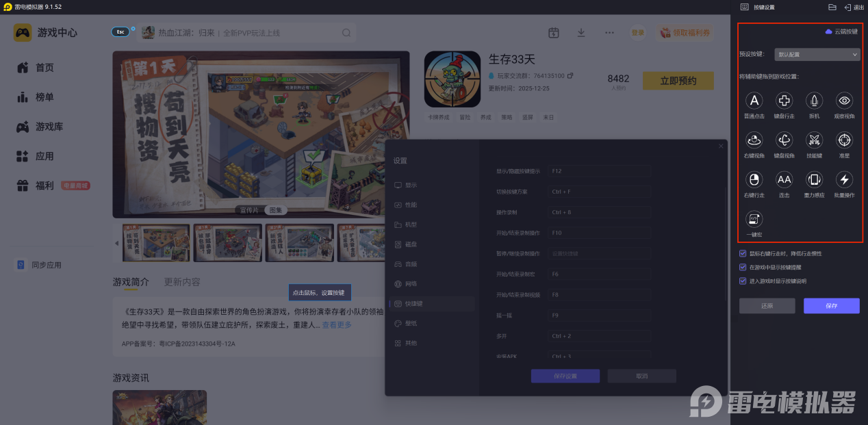Click the gallery previous arrow
The width and height of the screenshot is (868, 425).
(116, 243)
